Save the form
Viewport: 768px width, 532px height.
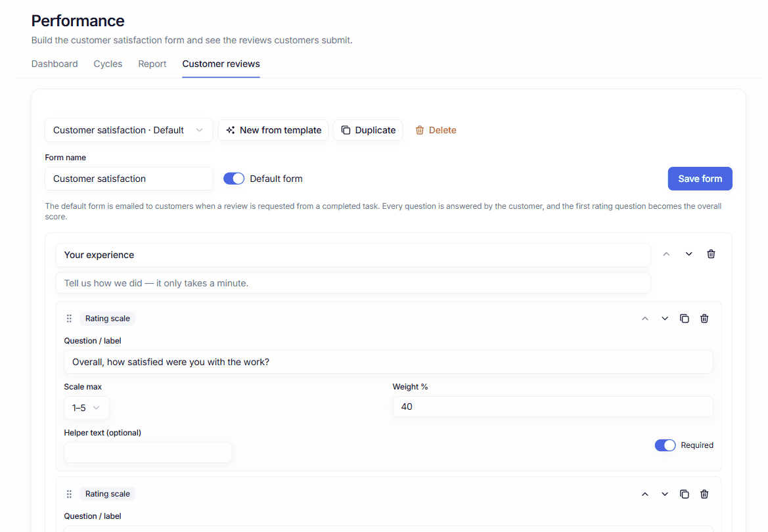(x=700, y=179)
